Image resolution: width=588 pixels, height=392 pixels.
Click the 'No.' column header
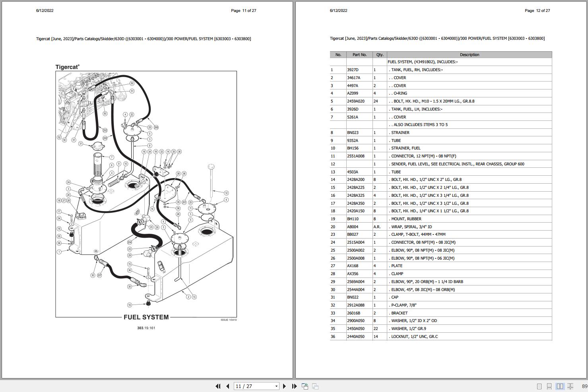[338, 55]
